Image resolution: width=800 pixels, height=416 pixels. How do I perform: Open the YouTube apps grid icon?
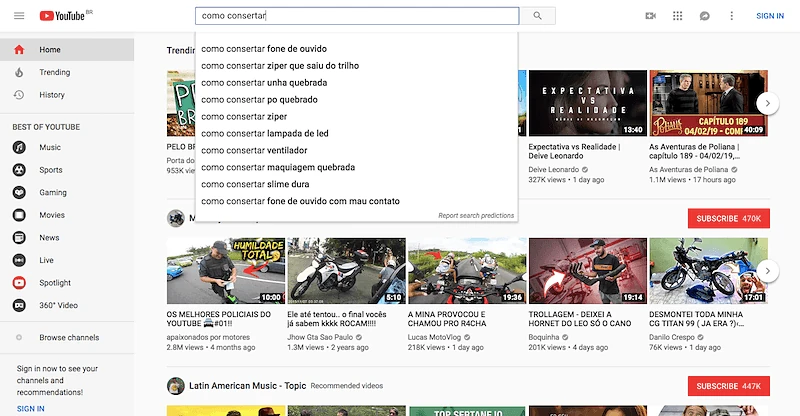(x=678, y=16)
